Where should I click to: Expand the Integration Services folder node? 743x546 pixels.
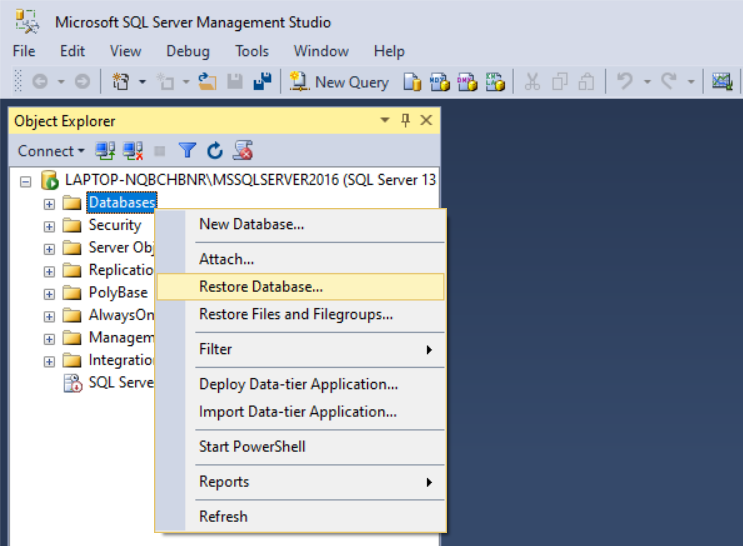(49, 362)
